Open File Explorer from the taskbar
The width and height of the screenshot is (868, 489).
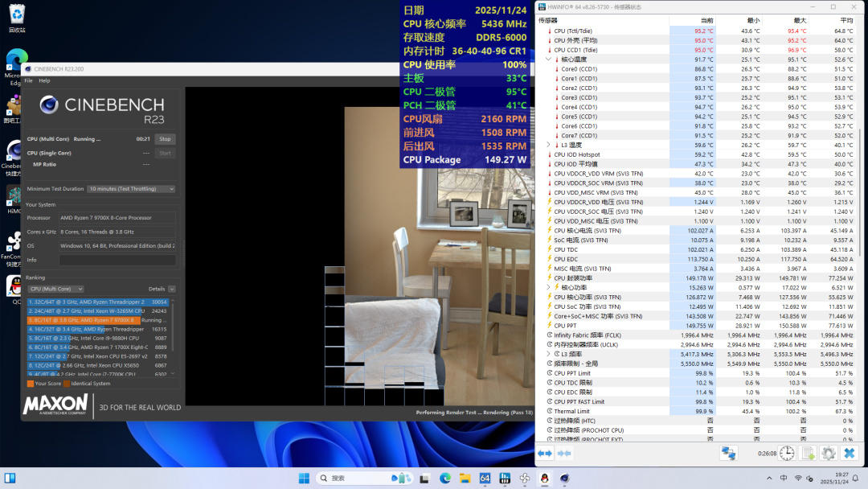pyautogui.click(x=465, y=478)
